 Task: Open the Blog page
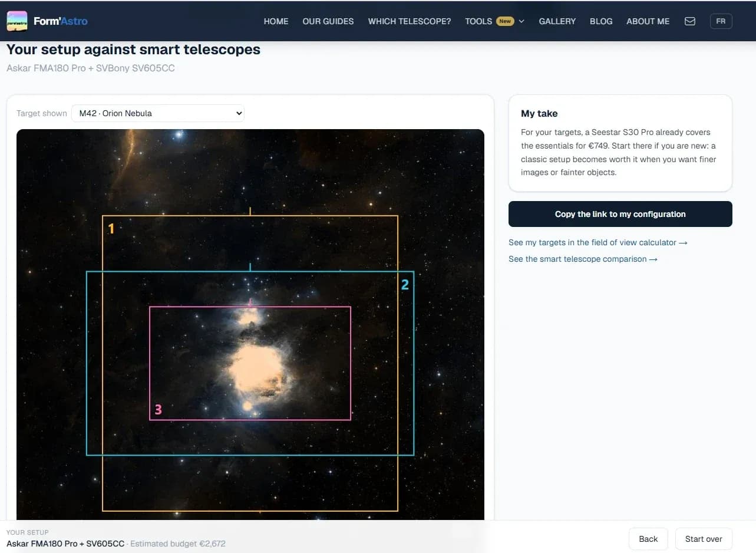601,21
